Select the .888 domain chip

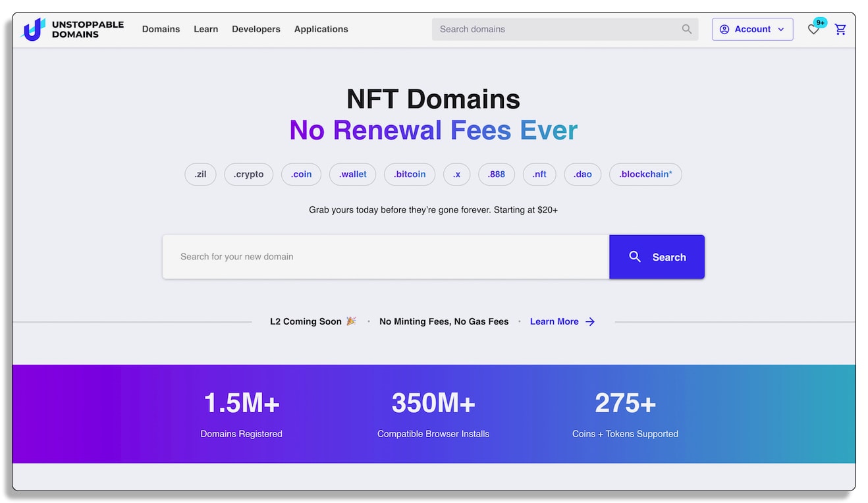(497, 174)
